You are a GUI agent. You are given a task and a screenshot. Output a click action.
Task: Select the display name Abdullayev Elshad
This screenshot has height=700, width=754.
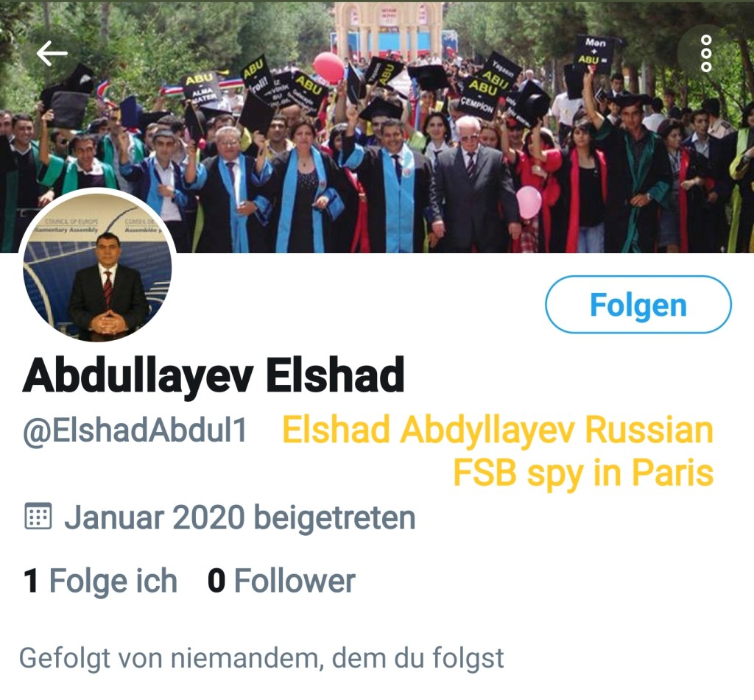214,375
